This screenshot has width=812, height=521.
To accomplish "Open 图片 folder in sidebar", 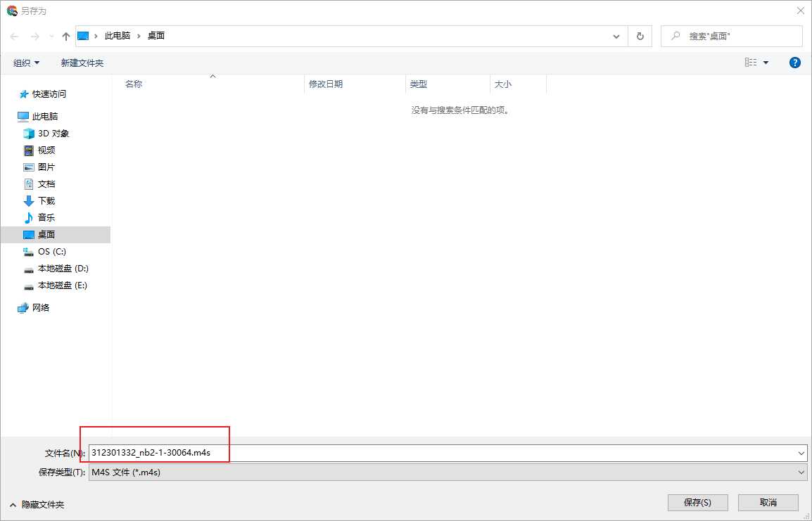I will pos(46,167).
